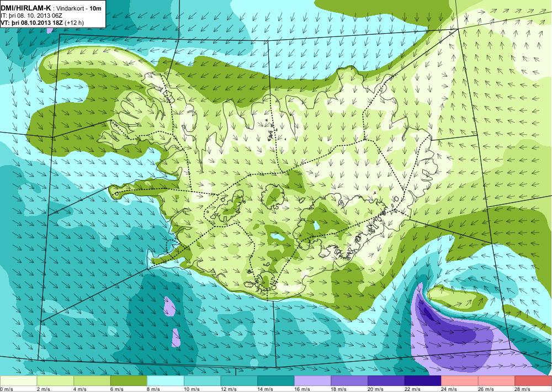This screenshot has height=392, width=552.
Task: Click the '16 m/s' legend label
Action: [x=302, y=389]
